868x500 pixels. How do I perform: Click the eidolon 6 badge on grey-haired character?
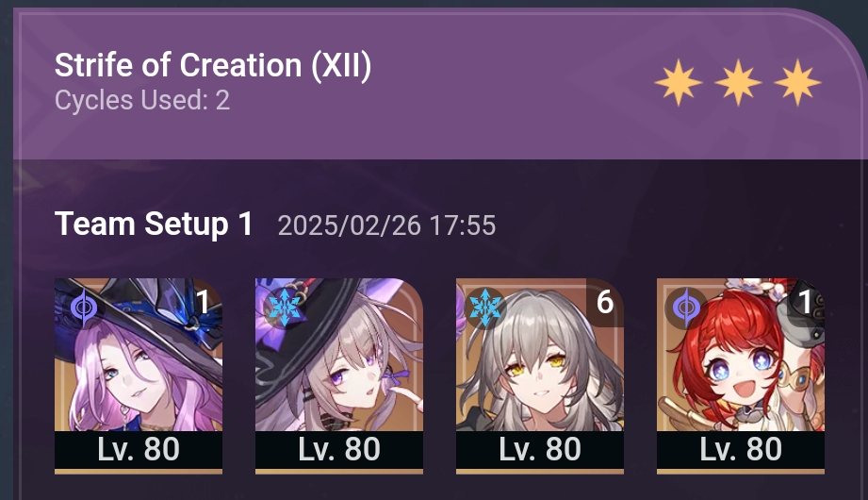point(604,302)
